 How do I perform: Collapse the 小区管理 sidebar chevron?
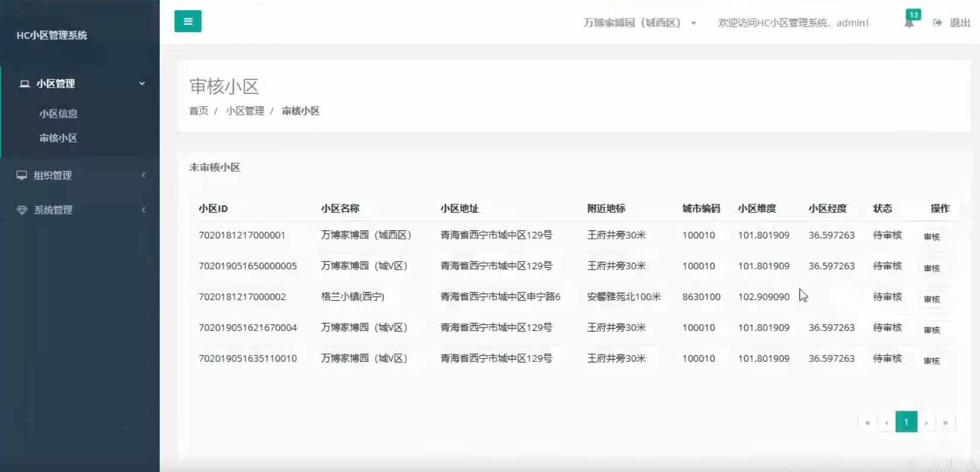(x=142, y=84)
